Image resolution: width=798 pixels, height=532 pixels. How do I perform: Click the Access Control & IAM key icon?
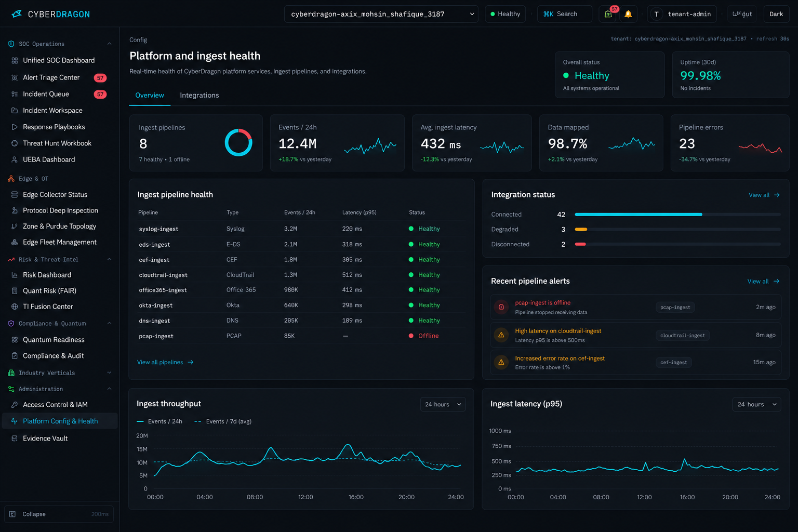tap(15, 405)
